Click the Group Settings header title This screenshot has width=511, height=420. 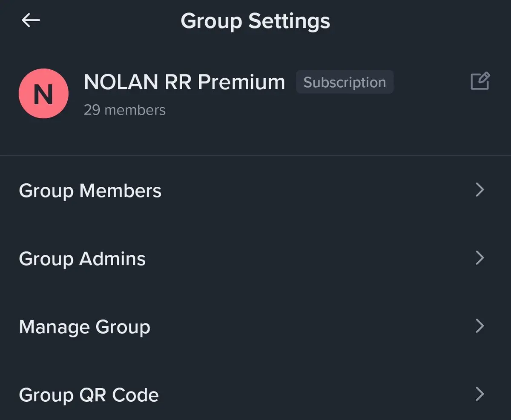click(x=255, y=21)
